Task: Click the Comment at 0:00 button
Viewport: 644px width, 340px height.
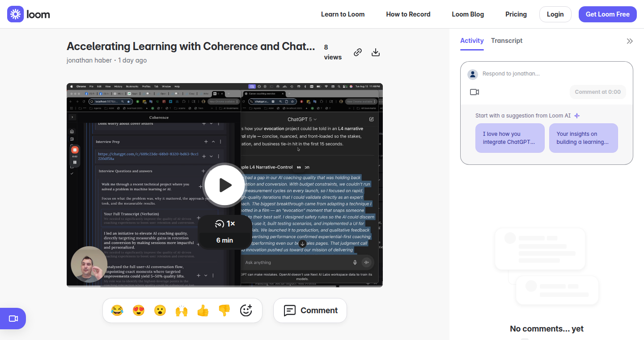Action: [597, 92]
